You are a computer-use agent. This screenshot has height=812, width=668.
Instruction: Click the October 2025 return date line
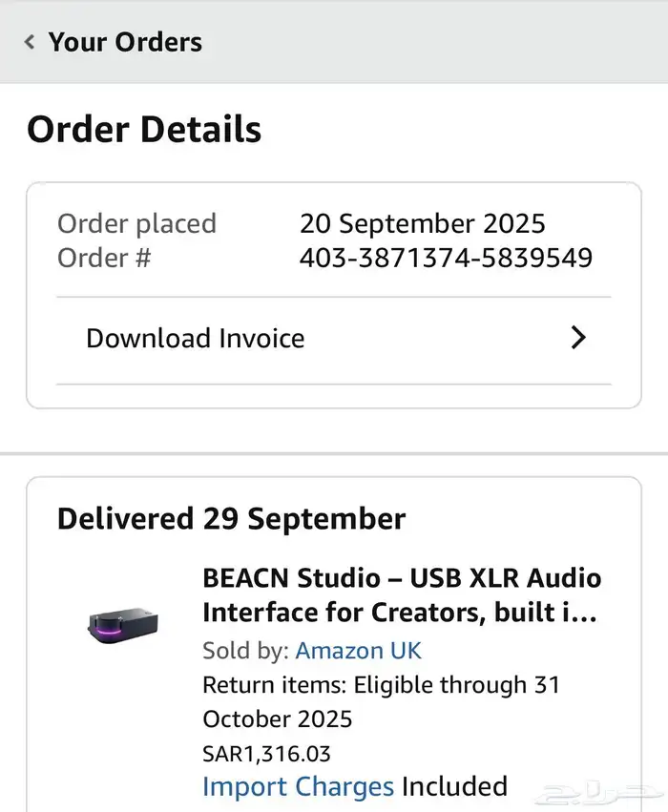pos(277,718)
